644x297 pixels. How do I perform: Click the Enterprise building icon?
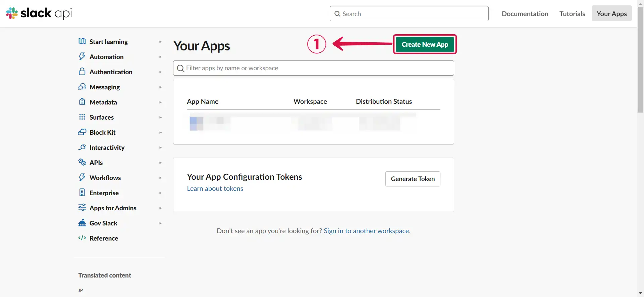point(82,193)
